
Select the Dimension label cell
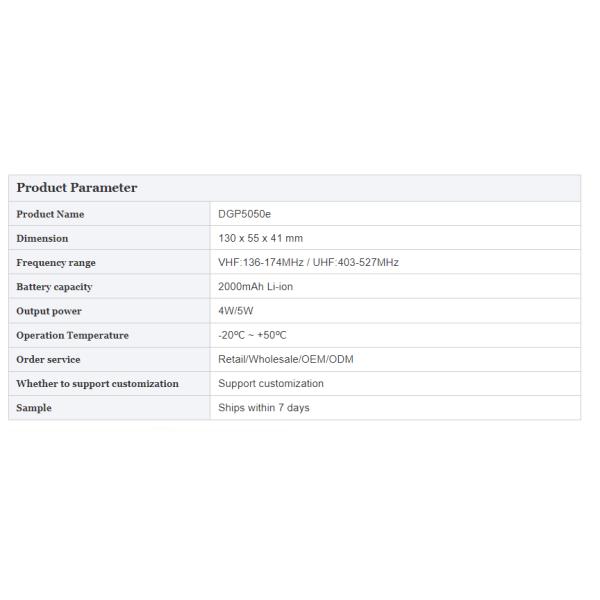tap(42, 238)
